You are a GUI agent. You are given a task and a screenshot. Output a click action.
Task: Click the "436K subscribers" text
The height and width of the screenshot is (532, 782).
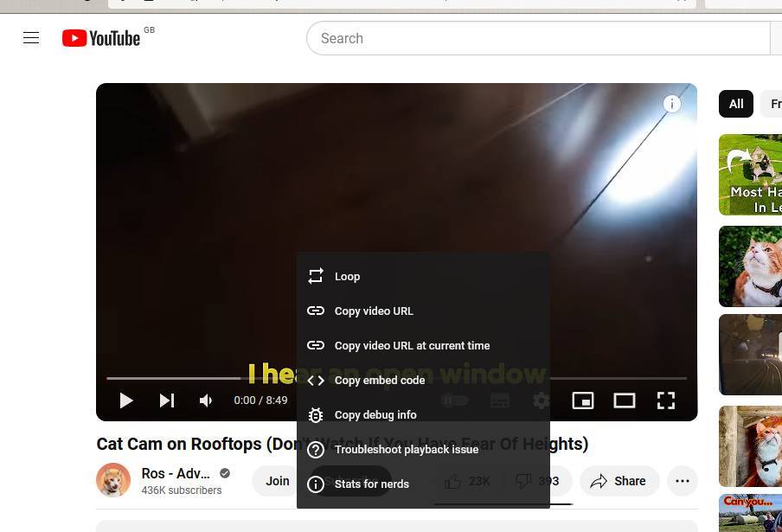[182, 490]
